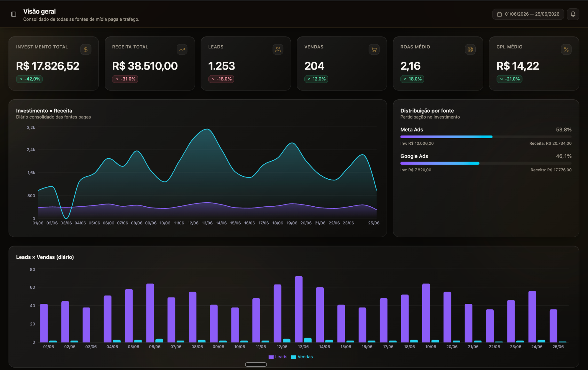Toggle the sidebar panel icon
Image resolution: width=588 pixels, height=370 pixels.
[13, 14]
